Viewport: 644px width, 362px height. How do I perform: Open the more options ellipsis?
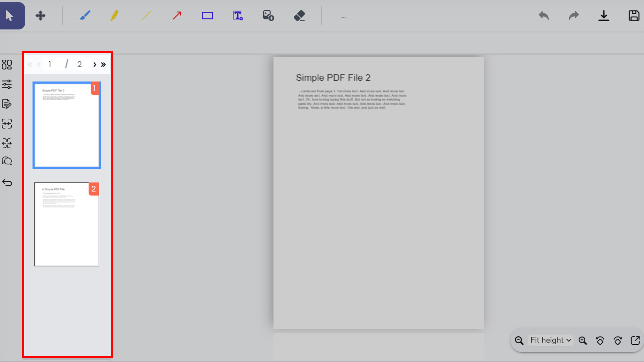343,17
